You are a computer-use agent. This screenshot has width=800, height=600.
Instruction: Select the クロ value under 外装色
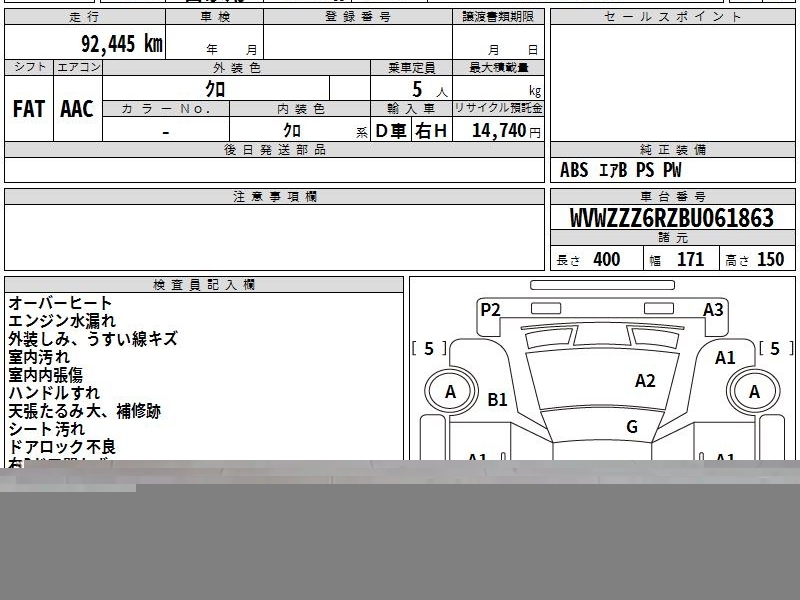[215, 89]
